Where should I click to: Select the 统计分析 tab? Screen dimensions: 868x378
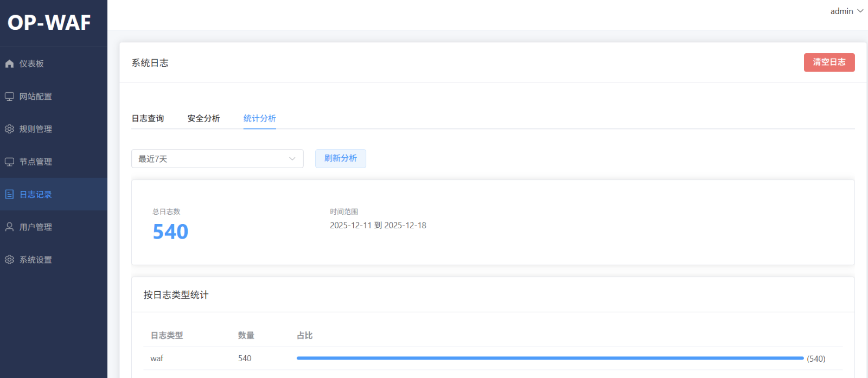coord(259,118)
